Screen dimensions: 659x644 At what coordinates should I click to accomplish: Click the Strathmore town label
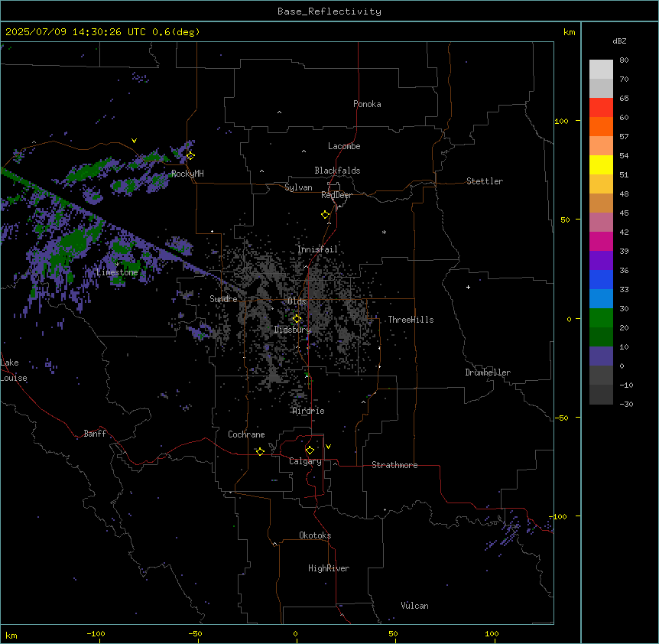pyautogui.click(x=394, y=465)
